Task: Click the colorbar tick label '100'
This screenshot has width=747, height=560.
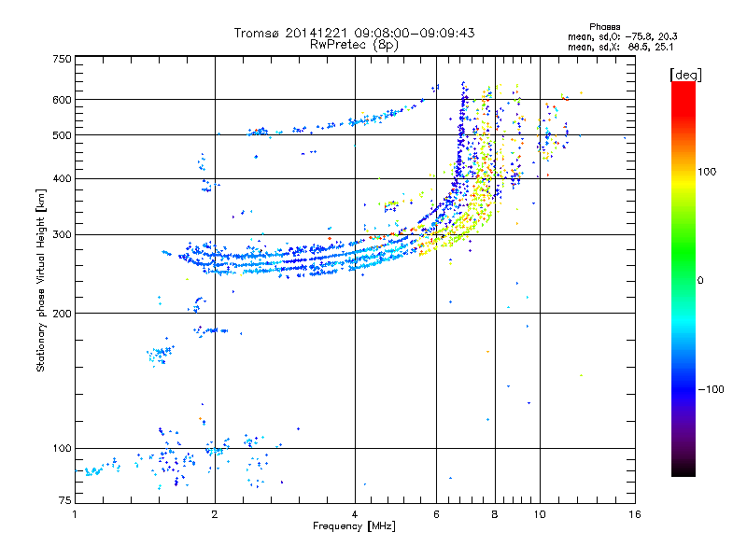Action: coord(707,172)
